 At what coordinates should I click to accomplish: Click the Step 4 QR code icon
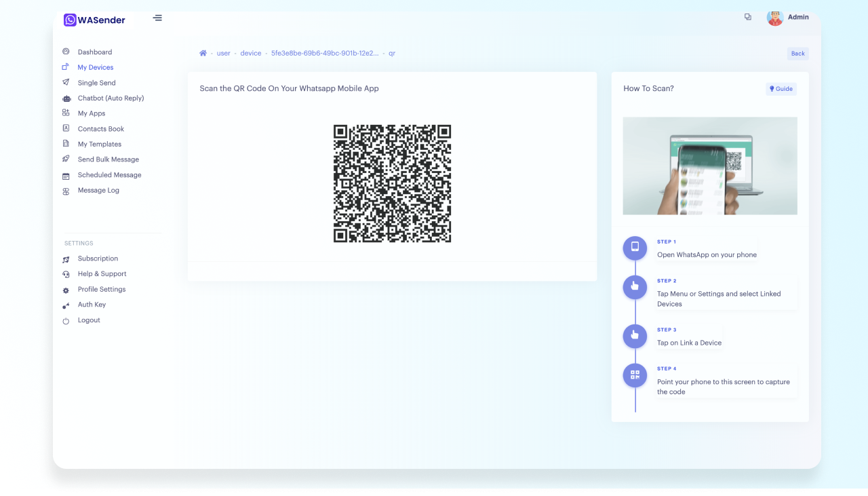click(635, 375)
